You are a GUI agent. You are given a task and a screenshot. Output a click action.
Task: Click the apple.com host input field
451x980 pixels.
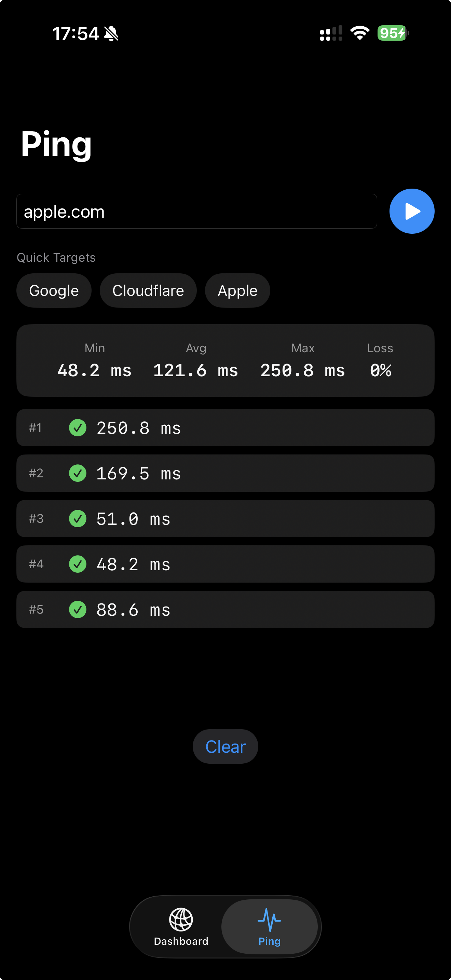(196, 211)
